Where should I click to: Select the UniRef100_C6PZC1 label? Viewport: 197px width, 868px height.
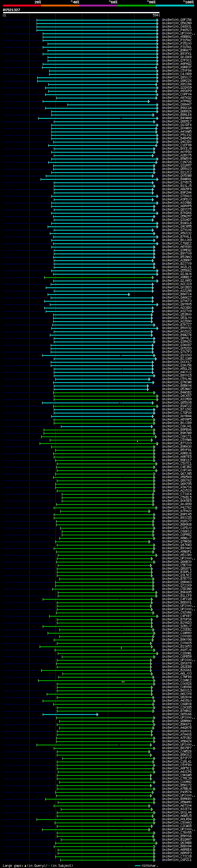click(177, 860)
